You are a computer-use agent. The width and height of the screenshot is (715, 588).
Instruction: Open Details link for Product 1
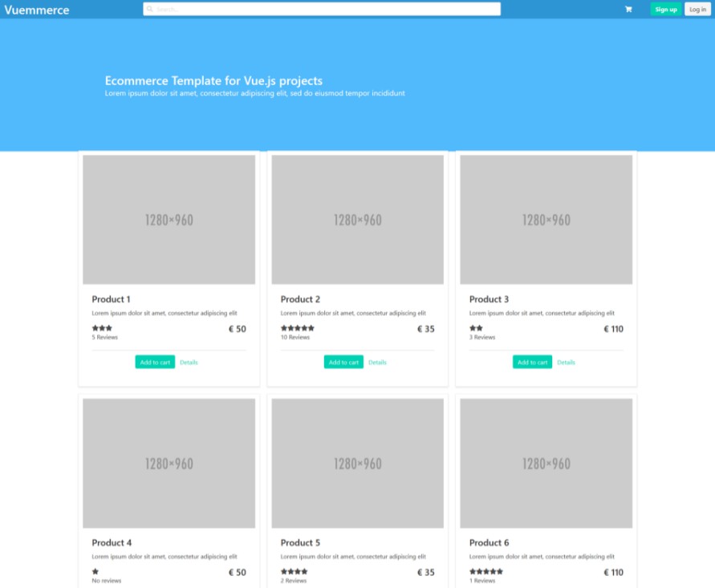(189, 363)
